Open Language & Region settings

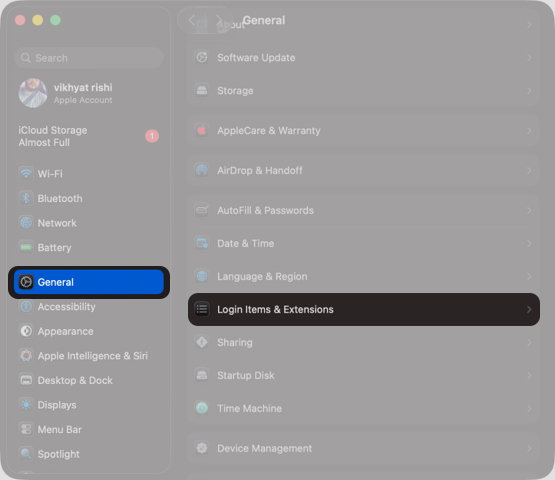point(364,276)
